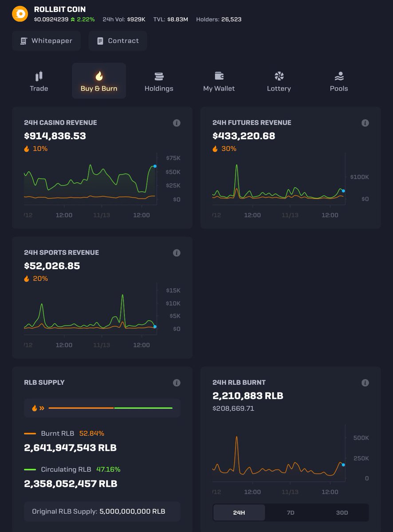Switch to the Pools tab

(339, 81)
